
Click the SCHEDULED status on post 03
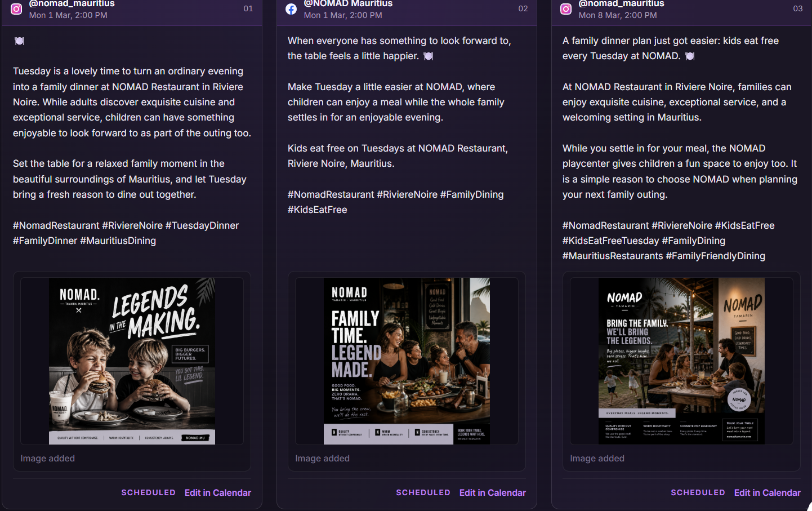pyautogui.click(x=698, y=492)
